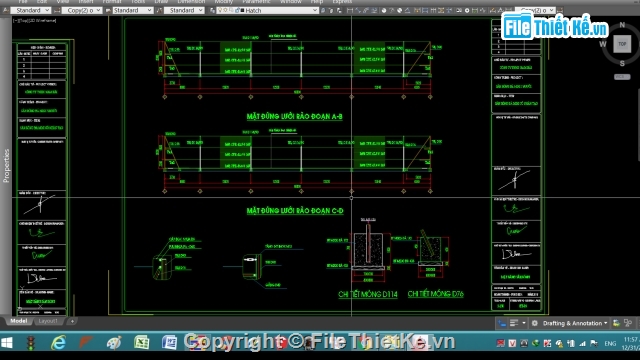Open the status bar customization list icon

point(514,323)
